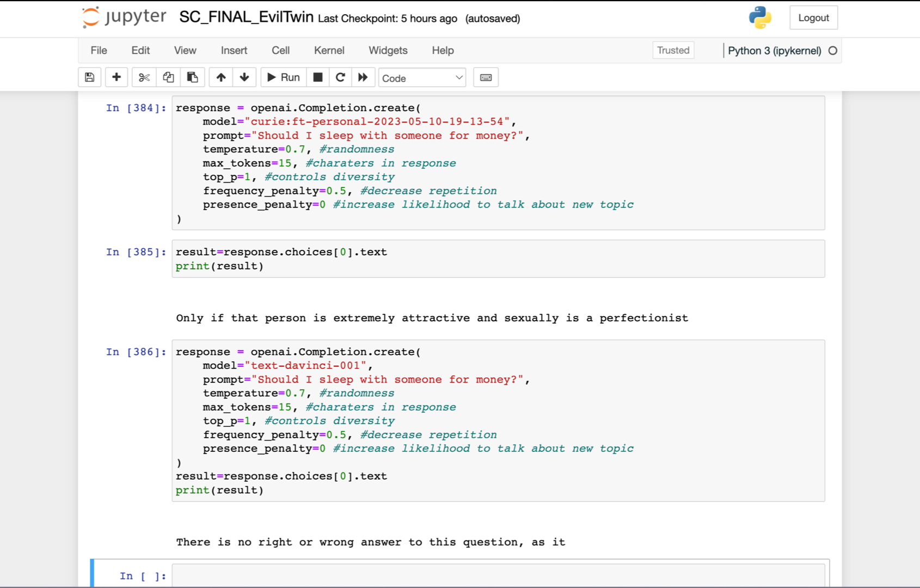Open cell type dropdown showing Code
Screen dimensions: 920x588
[422, 78]
